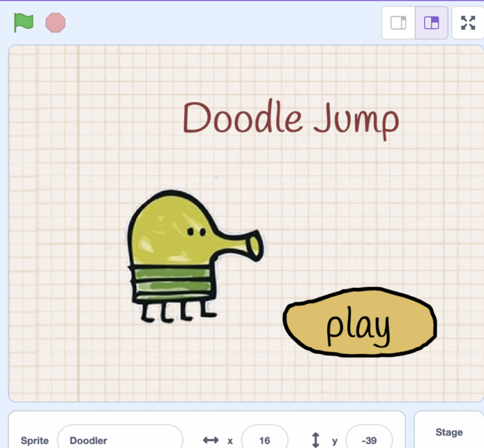Screen dimensions: 484x448
Task: Click the Doodler's eyes
Action: [x=196, y=233]
